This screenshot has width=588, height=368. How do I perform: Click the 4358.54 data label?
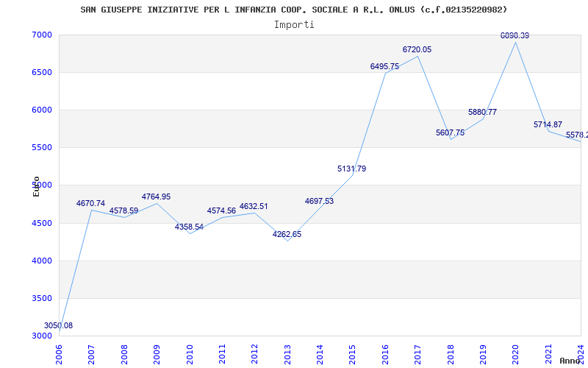(189, 227)
